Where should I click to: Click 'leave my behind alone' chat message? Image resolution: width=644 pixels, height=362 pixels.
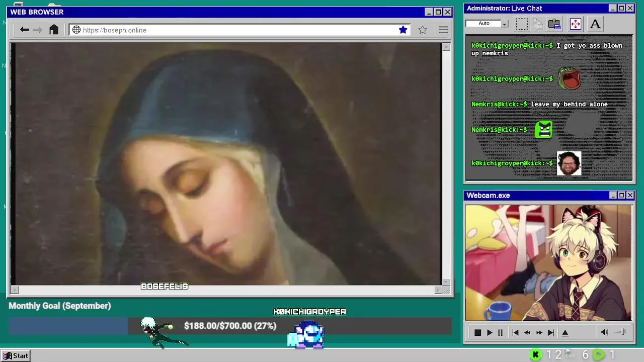click(x=569, y=104)
